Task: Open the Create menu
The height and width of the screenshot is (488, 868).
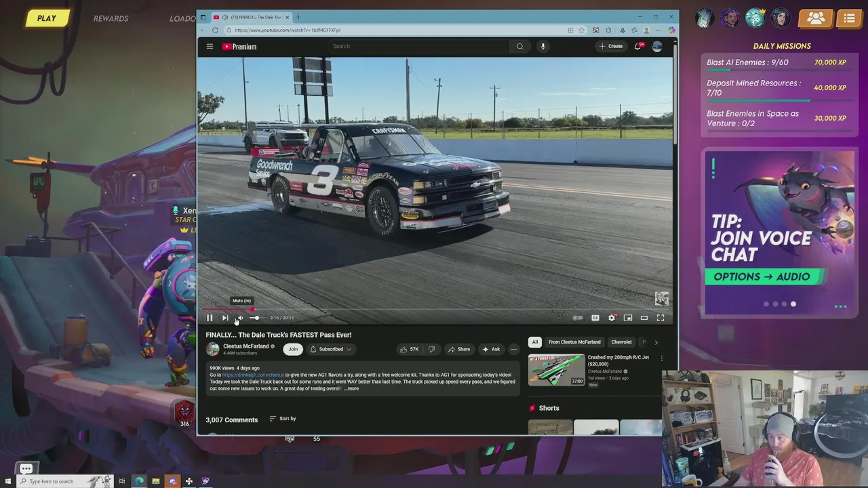Action: (611, 46)
